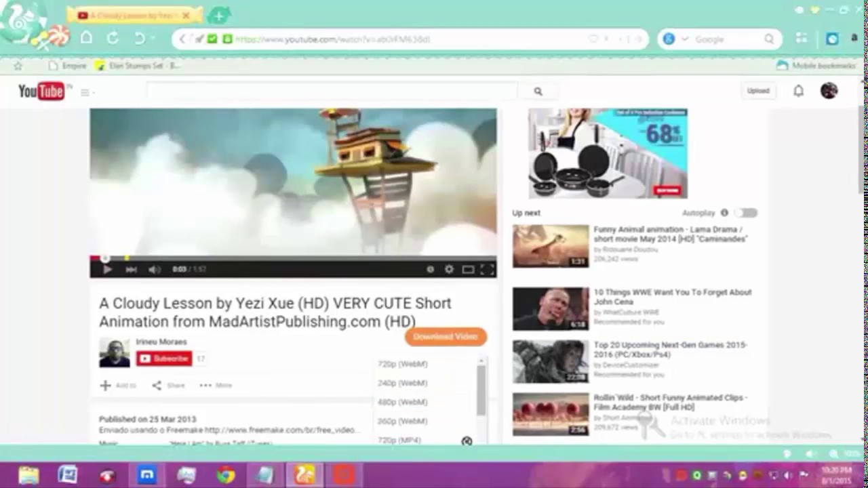Click the YouTube search magnifier button

(538, 91)
